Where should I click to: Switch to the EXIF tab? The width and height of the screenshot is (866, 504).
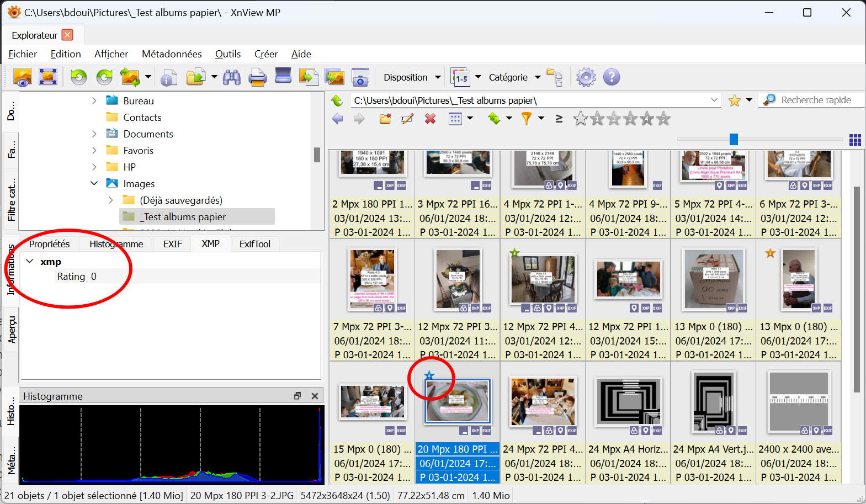tap(172, 244)
